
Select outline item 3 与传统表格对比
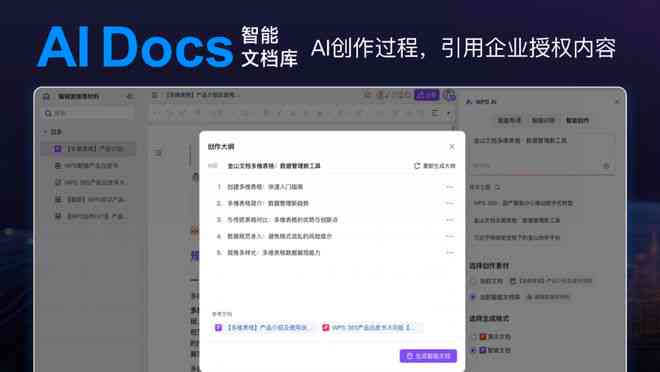[282, 220]
